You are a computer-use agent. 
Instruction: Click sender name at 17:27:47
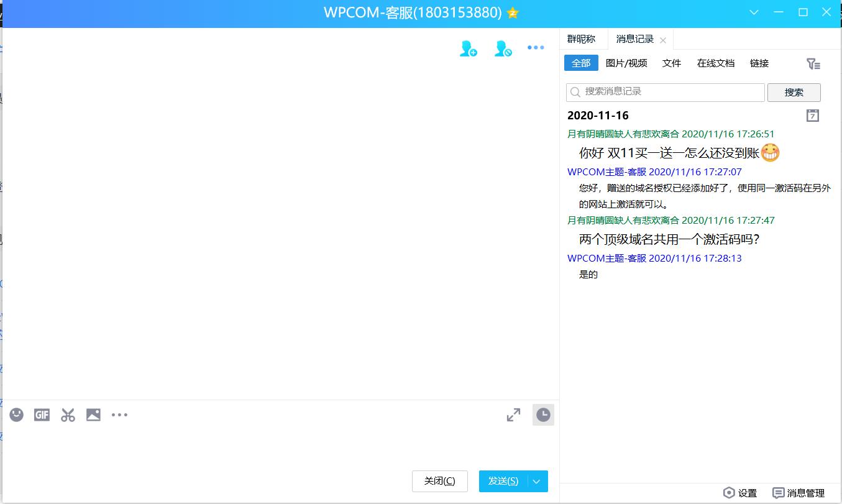(623, 220)
